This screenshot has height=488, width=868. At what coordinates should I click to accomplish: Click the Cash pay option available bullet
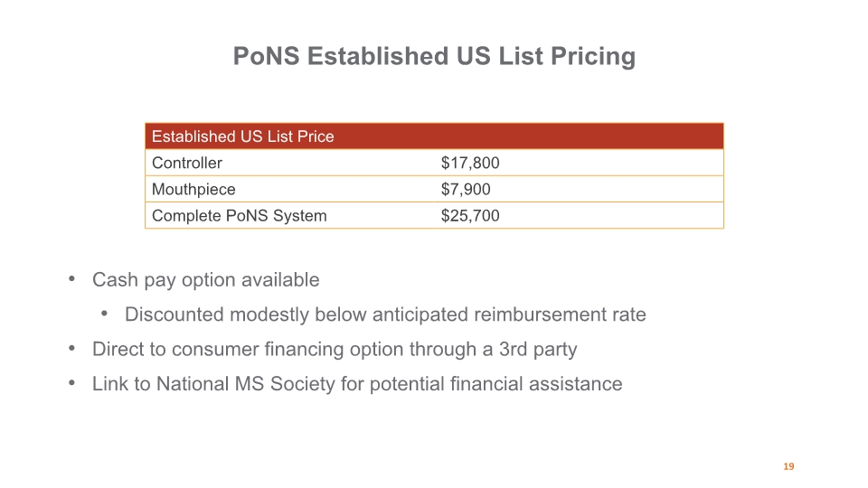click(x=205, y=280)
